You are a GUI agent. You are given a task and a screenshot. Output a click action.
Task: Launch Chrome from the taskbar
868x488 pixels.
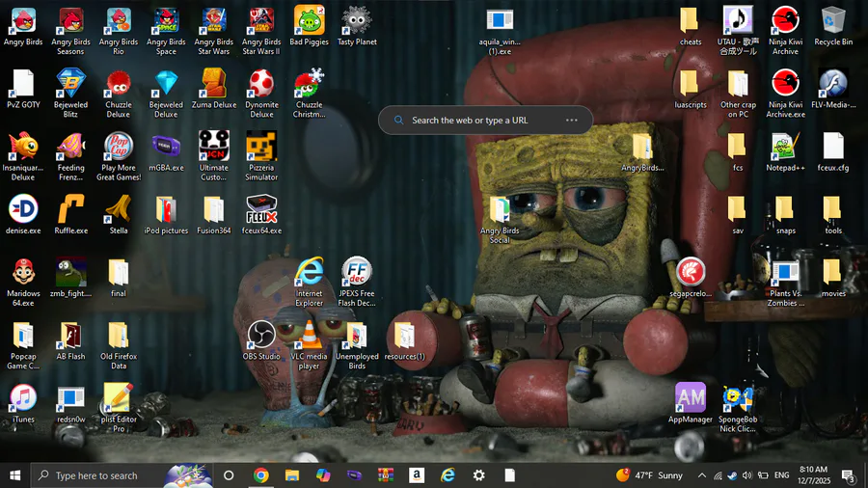[260, 475]
